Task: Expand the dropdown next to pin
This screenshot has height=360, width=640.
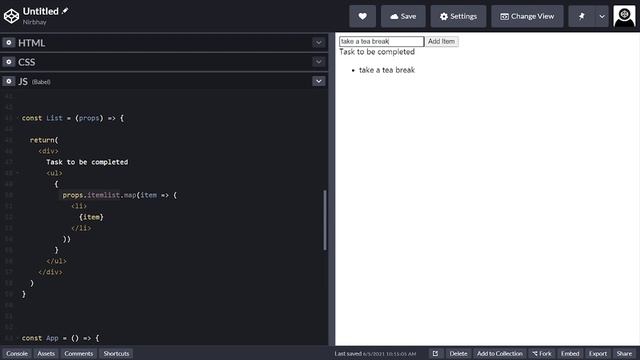Action: (x=602, y=16)
